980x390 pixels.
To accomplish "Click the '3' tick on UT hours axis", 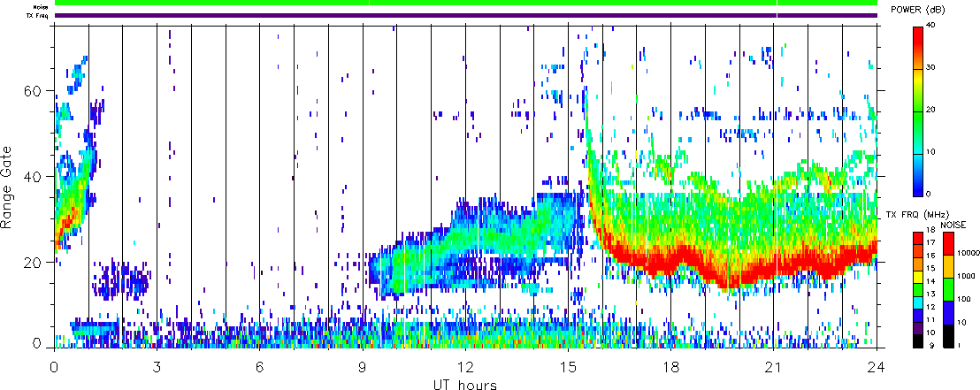I will [157, 368].
